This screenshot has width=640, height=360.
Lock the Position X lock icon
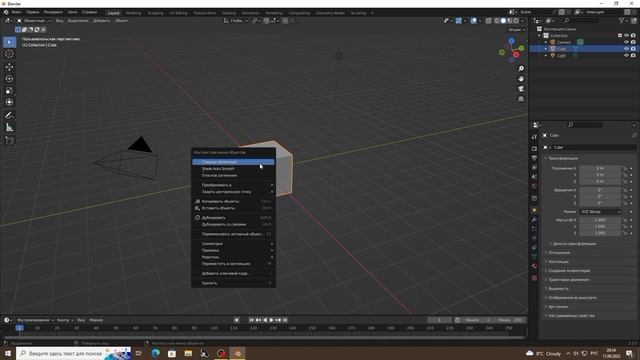625,168
